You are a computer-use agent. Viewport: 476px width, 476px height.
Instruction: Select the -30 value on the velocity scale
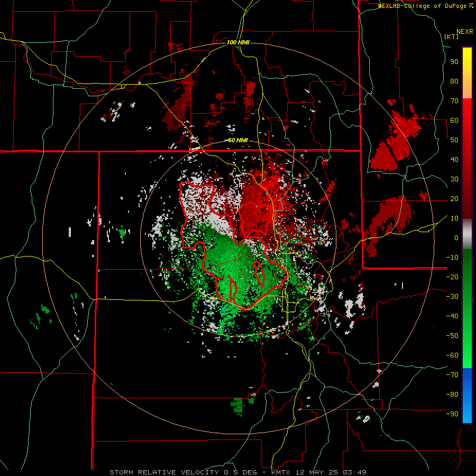pos(452,297)
